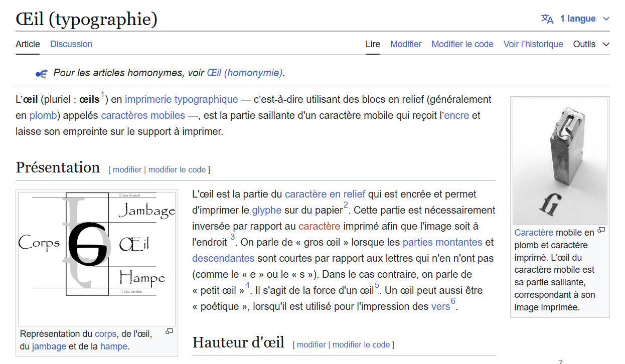Follow the "hampe" link in the diagram caption
The width and height of the screenshot is (625, 364).
(x=114, y=346)
